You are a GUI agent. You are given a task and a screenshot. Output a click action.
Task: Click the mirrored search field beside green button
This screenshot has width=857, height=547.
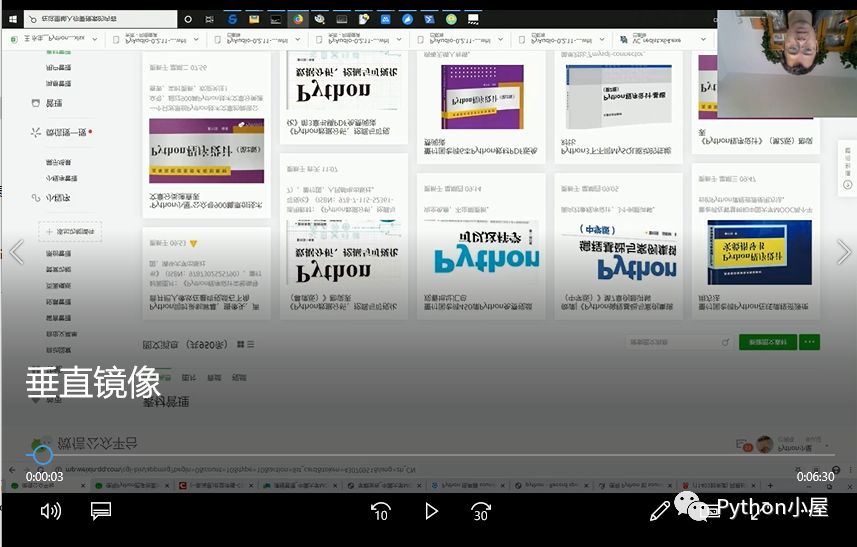(x=678, y=342)
